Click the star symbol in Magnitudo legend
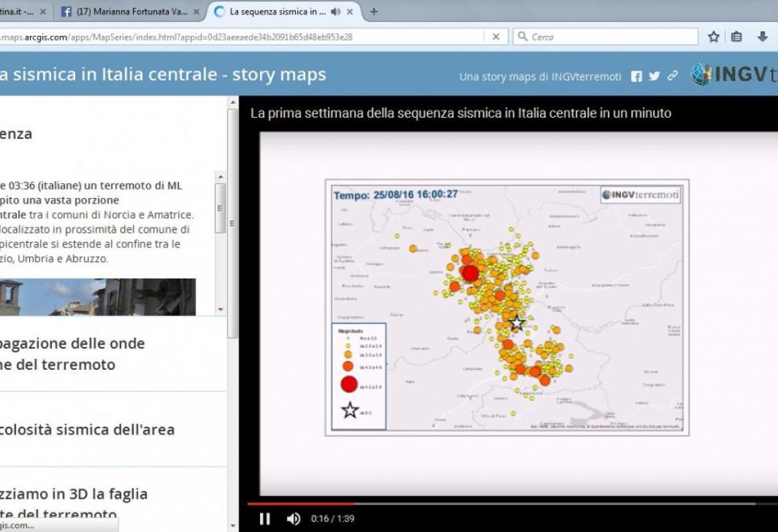The height and width of the screenshot is (532, 778). coord(350,410)
